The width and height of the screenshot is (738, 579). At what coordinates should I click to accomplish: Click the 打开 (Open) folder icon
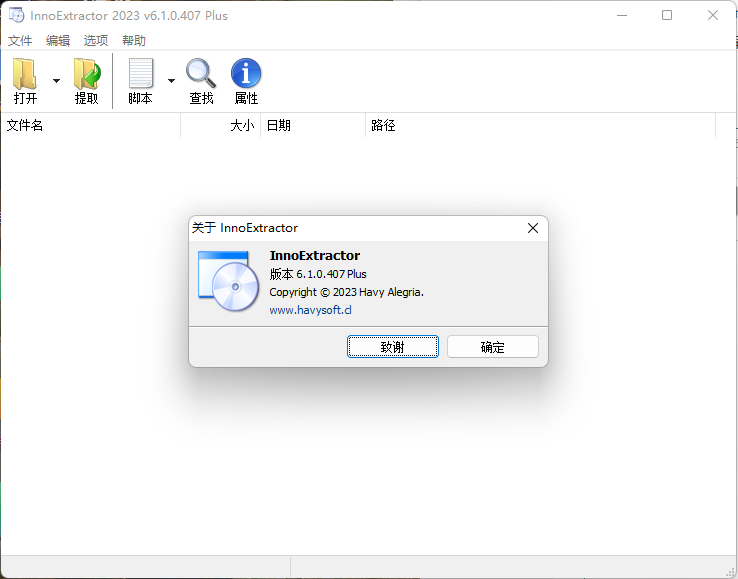pyautogui.click(x=25, y=74)
